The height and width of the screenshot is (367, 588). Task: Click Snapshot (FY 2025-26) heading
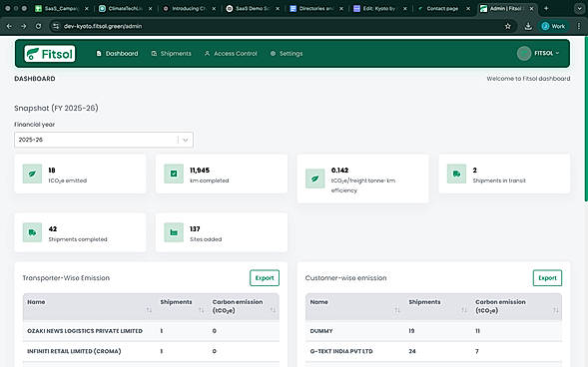[x=56, y=109]
